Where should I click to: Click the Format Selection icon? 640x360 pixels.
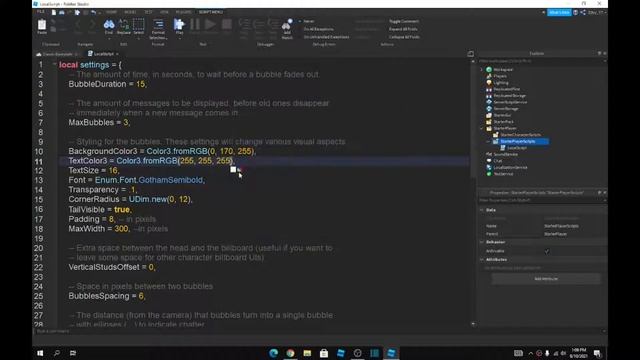(158, 24)
